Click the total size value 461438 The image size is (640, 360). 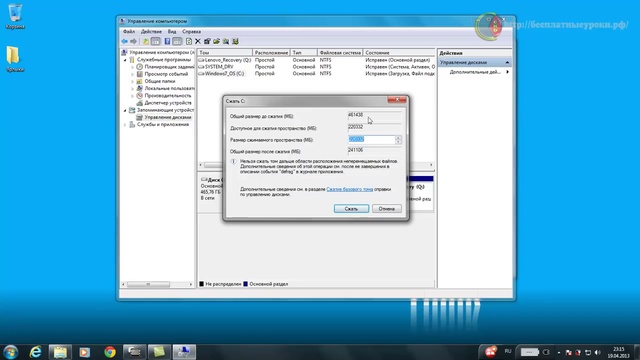click(356, 116)
